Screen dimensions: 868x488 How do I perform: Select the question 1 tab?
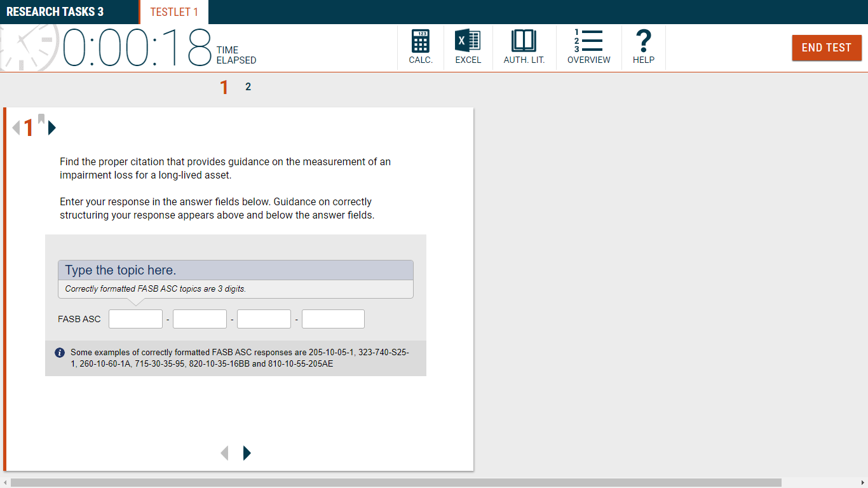click(x=224, y=86)
